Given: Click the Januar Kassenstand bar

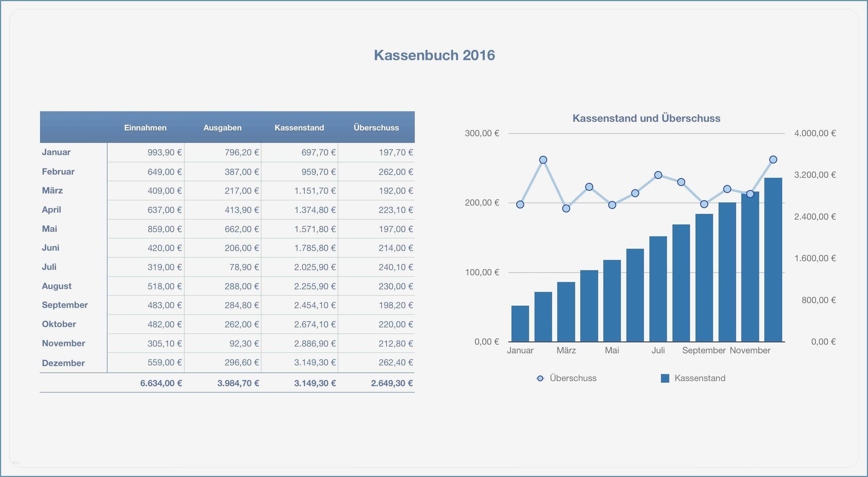Looking at the screenshot, I should click(x=520, y=323).
